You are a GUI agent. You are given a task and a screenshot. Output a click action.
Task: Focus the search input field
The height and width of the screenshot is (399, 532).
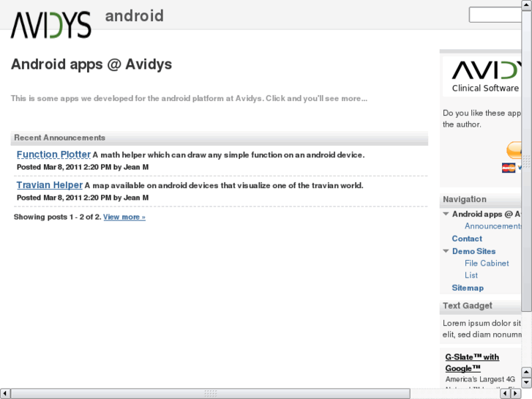[x=495, y=15]
